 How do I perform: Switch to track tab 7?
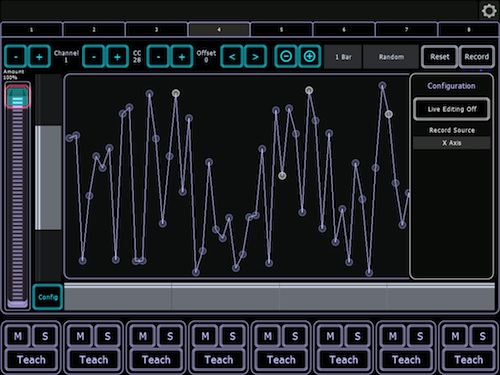pyautogui.click(x=406, y=30)
